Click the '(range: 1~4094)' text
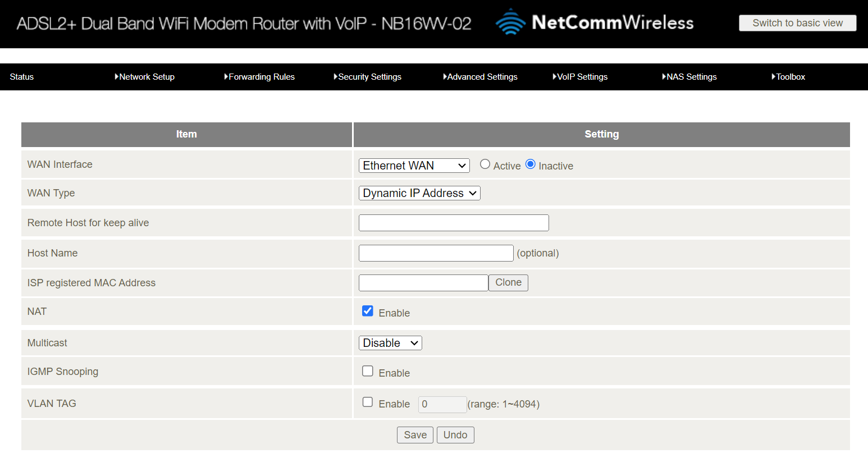 tap(504, 404)
